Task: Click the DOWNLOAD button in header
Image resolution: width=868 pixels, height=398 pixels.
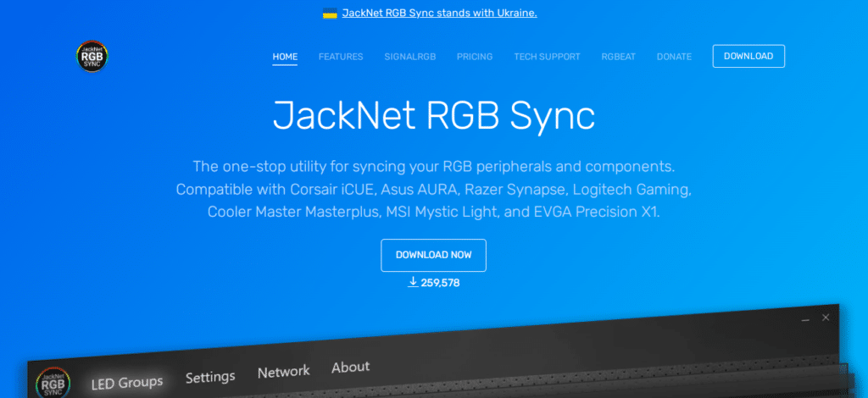Action: (x=748, y=57)
